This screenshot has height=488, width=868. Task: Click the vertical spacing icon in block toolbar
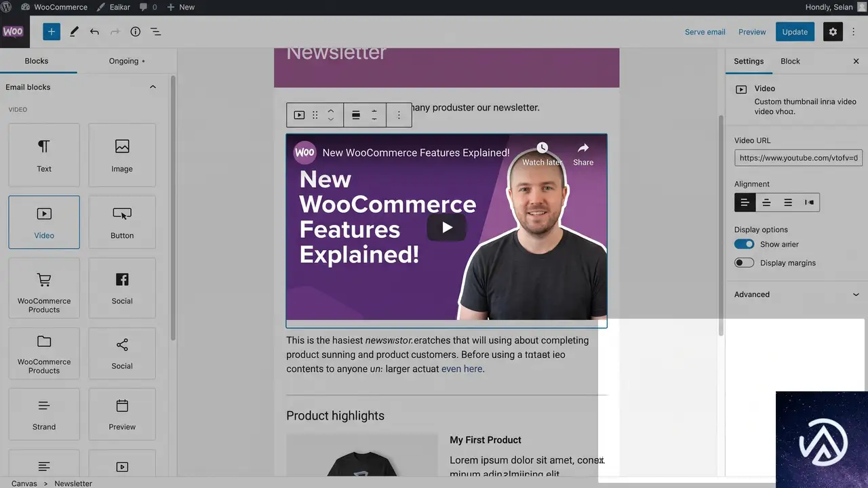point(374,115)
